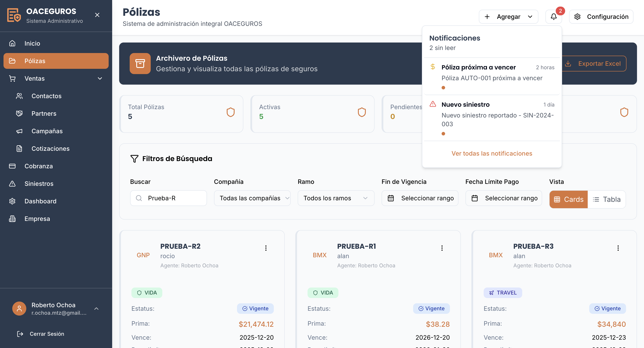The height and width of the screenshot is (348, 644).
Task: Open Contactos from the sidebar
Action: (x=46, y=96)
